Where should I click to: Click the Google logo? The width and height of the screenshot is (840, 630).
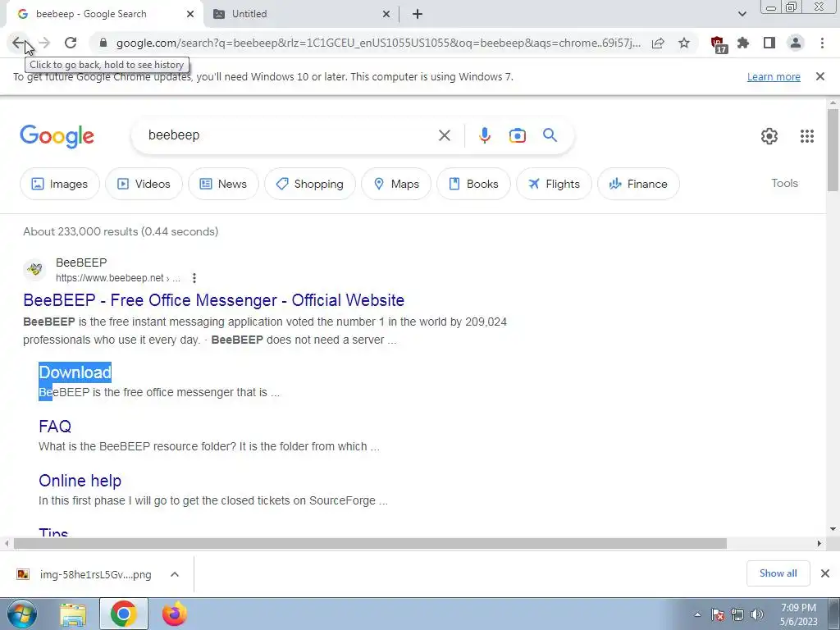[57, 136]
